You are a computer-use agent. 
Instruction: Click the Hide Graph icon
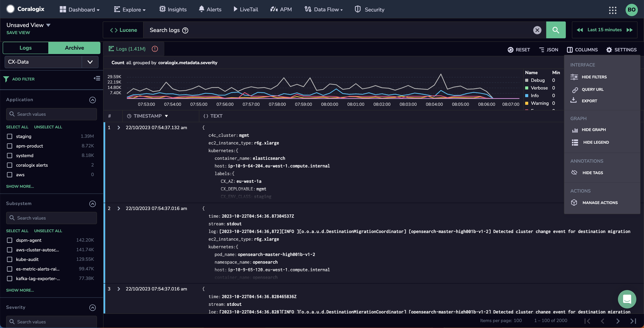[x=575, y=130]
